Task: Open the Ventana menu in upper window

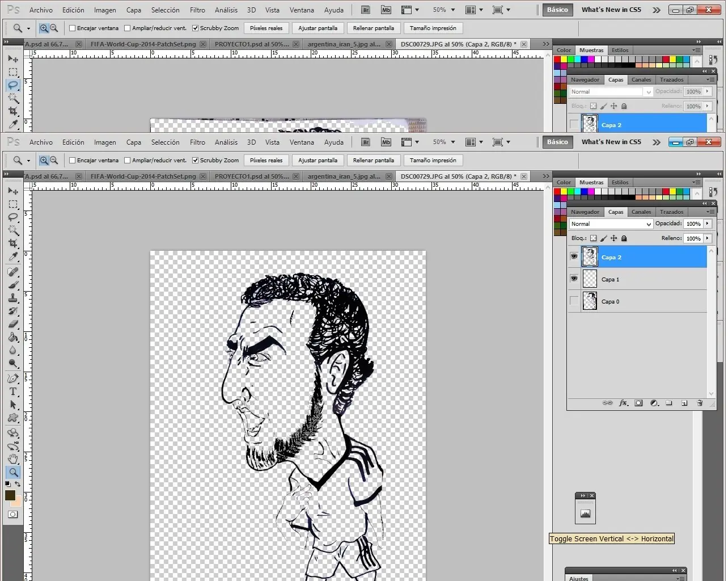Action: (x=302, y=10)
